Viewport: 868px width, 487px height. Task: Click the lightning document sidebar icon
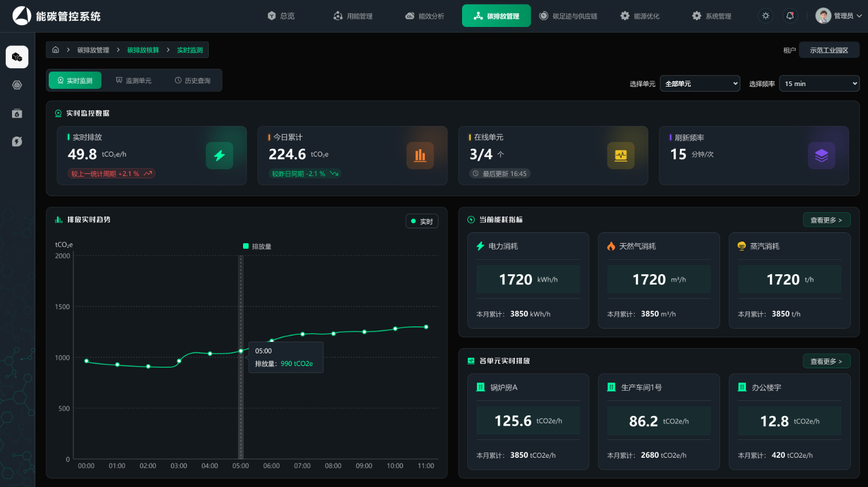[17, 141]
